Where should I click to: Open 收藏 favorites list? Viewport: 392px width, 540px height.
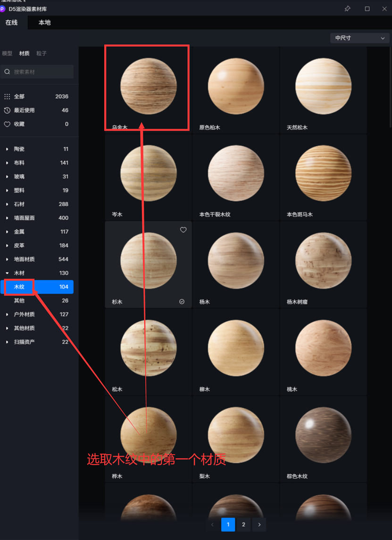(37, 124)
